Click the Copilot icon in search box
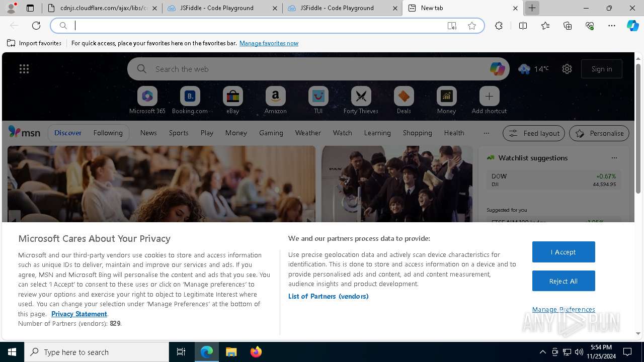644x362 pixels. tap(497, 69)
